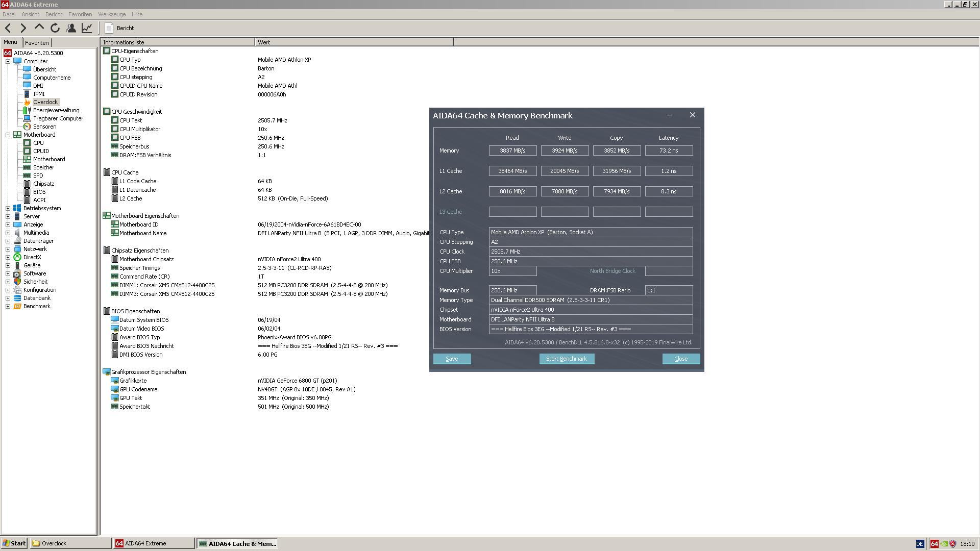Click the Forward navigation arrow icon

tap(23, 28)
